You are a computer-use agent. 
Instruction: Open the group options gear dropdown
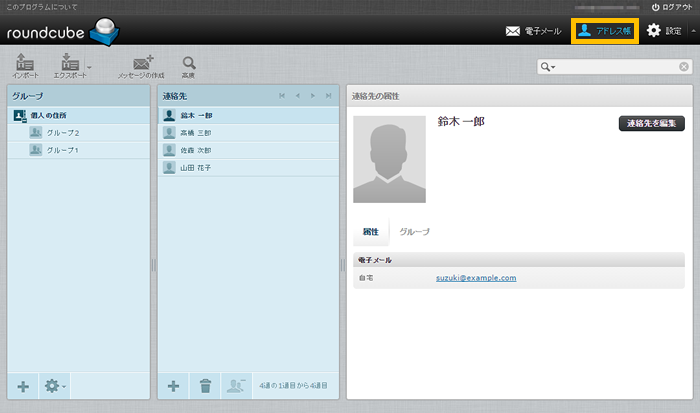pos(54,386)
